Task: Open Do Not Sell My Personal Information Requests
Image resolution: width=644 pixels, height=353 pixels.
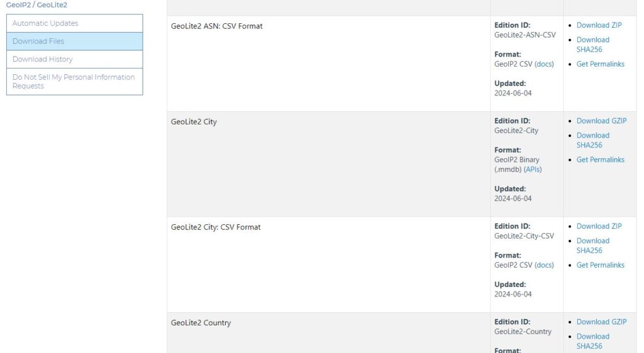Action: coord(74,82)
